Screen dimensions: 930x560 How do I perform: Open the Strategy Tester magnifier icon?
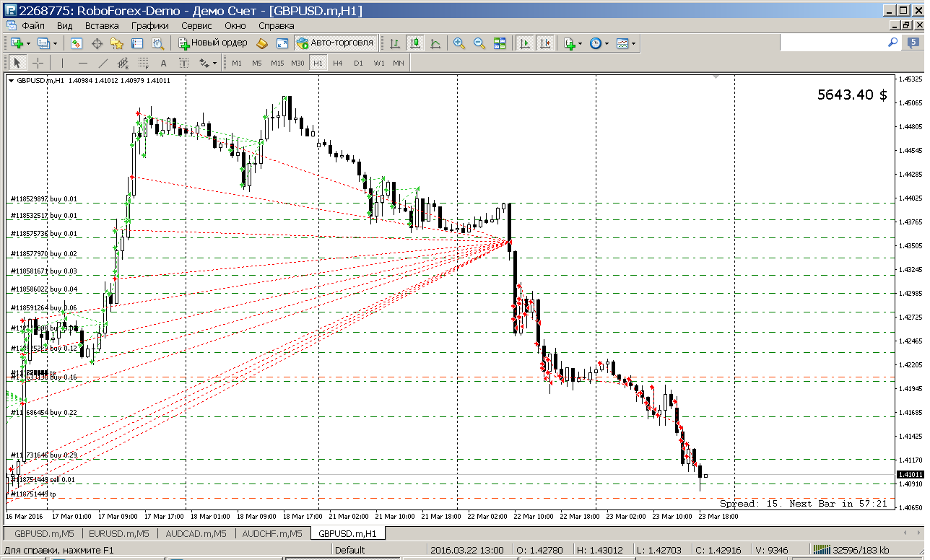(157, 43)
